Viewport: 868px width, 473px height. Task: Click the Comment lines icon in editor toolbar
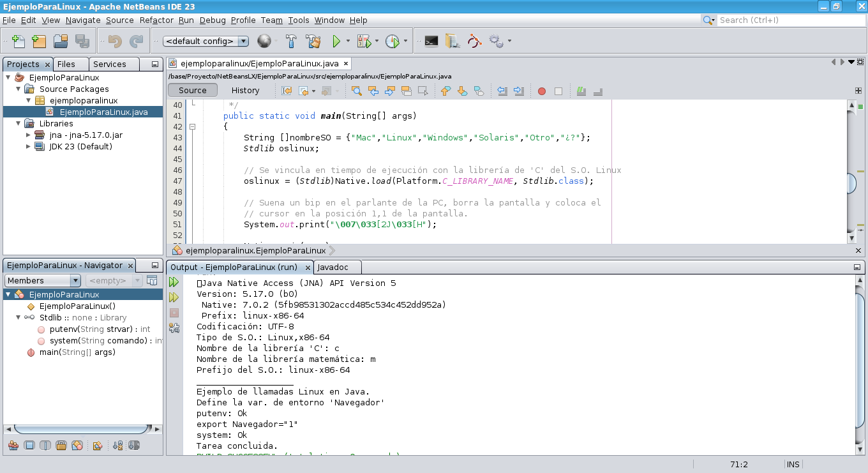click(581, 91)
